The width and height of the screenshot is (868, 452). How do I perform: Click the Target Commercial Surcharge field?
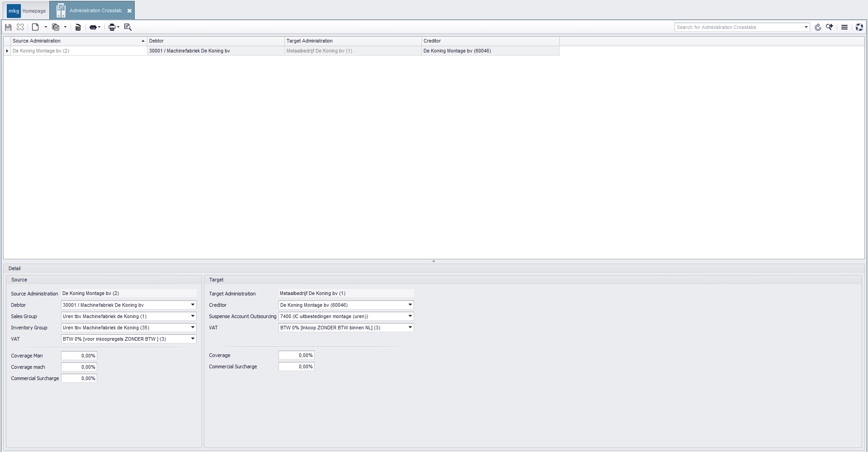[297, 366]
